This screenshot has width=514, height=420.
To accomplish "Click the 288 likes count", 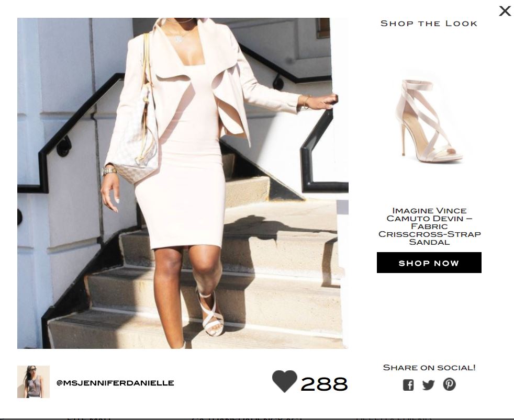I will coord(324,384).
